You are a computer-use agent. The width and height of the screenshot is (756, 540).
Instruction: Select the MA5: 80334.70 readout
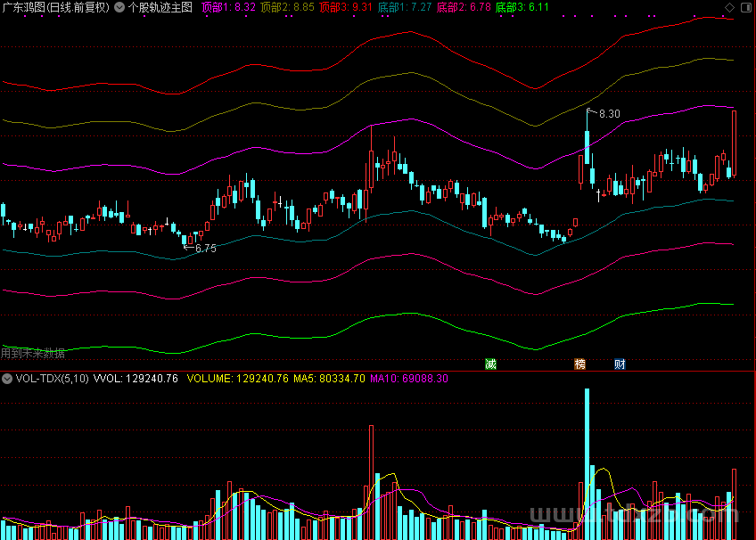point(329,379)
